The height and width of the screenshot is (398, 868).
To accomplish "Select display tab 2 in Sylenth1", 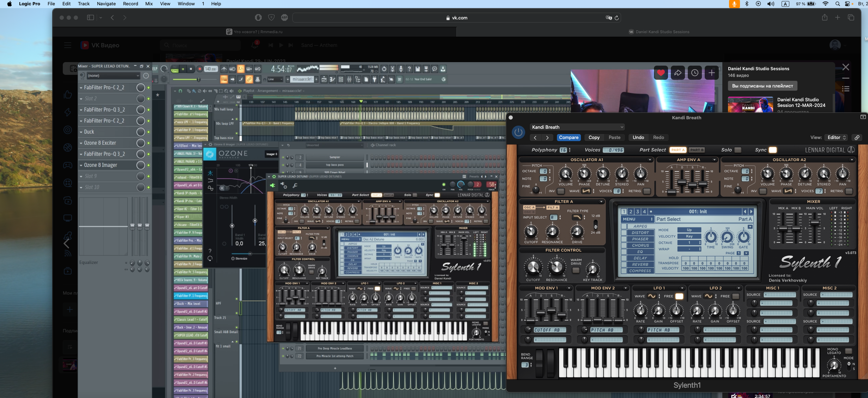I will coord(631,212).
